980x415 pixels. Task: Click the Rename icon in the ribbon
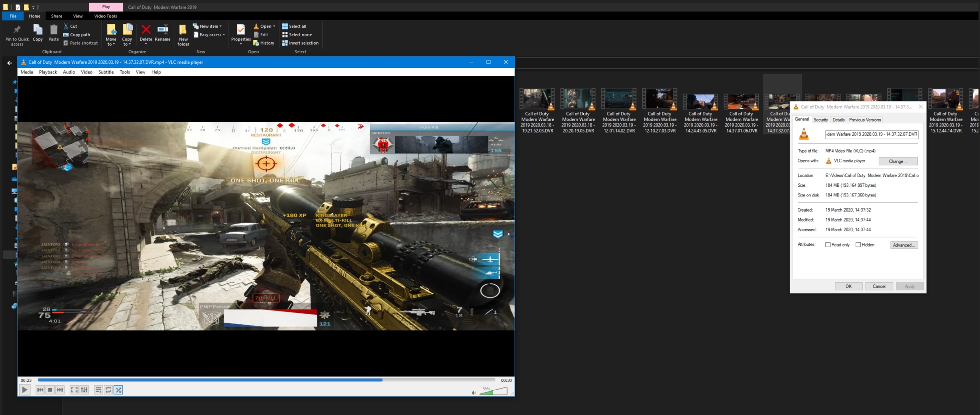(162, 33)
